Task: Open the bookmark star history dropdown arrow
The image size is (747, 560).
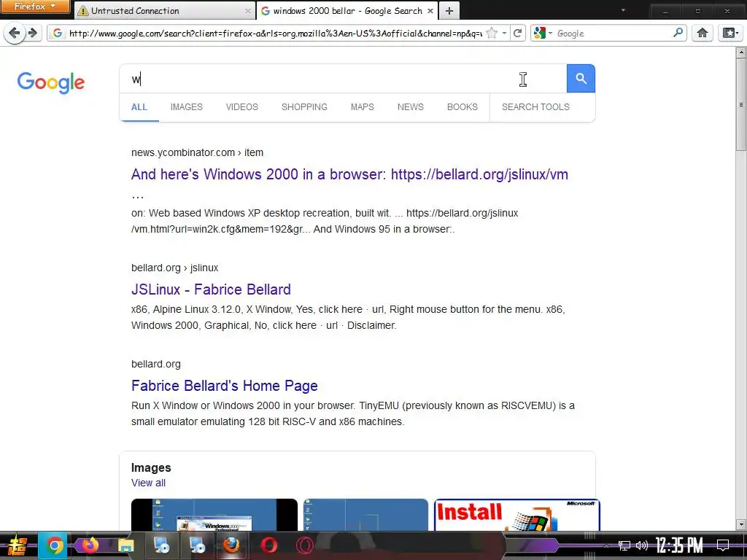Action: pyautogui.click(x=504, y=34)
